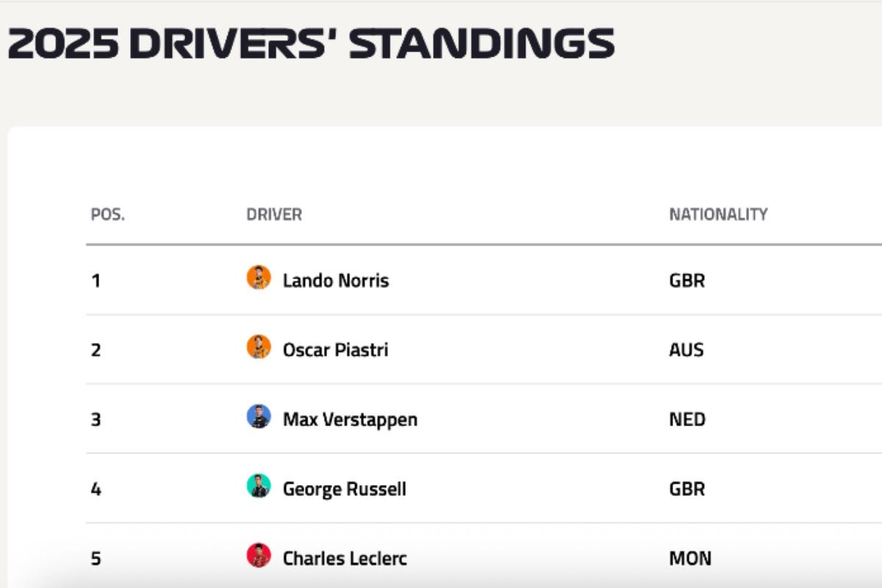Click George Russell's driver avatar icon
Viewport: 882px width, 588px height.
[x=259, y=487]
